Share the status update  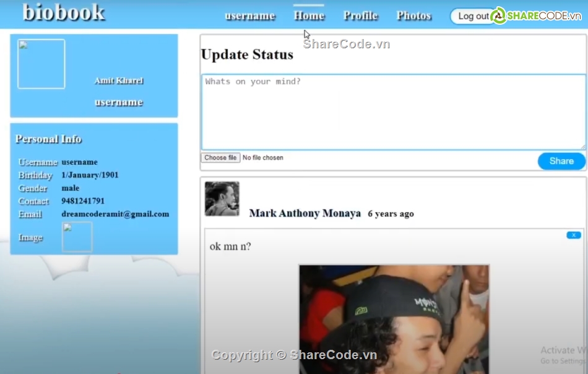(x=561, y=162)
